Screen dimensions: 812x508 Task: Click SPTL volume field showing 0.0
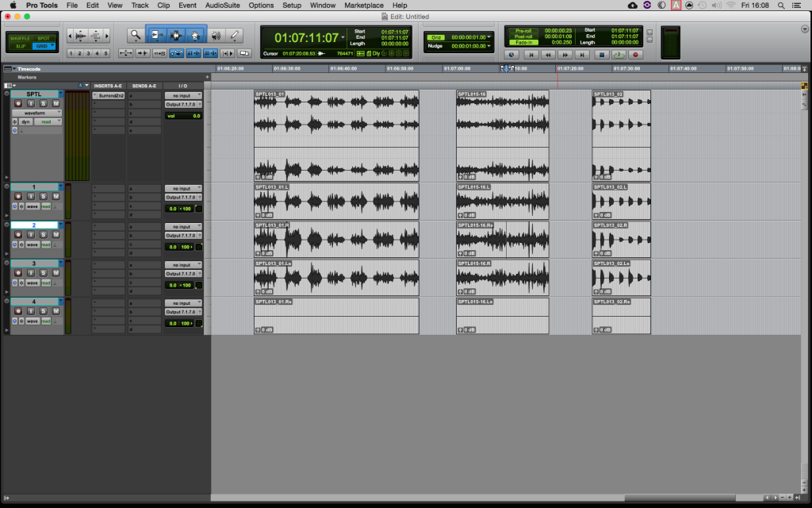click(x=183, y=116)
